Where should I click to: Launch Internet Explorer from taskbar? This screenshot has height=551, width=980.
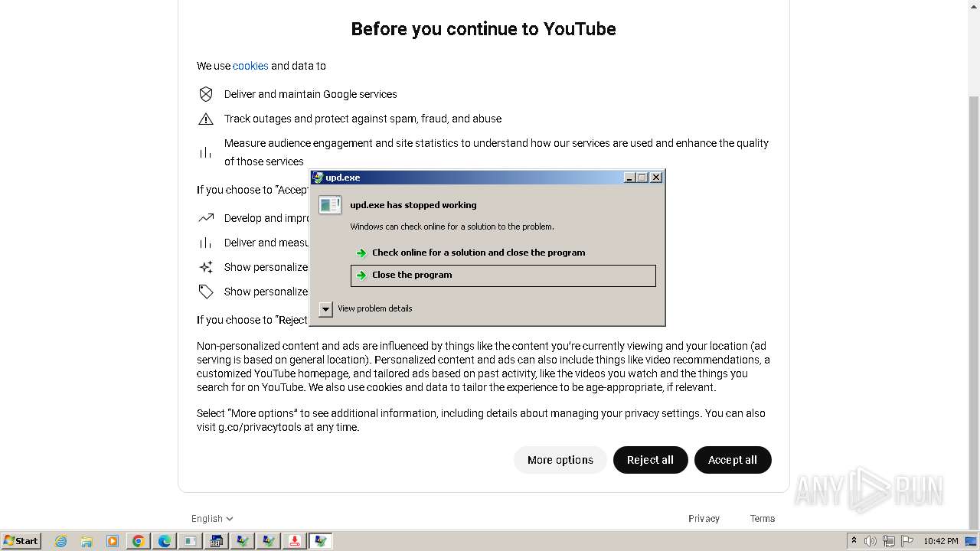tap(60, 541)
